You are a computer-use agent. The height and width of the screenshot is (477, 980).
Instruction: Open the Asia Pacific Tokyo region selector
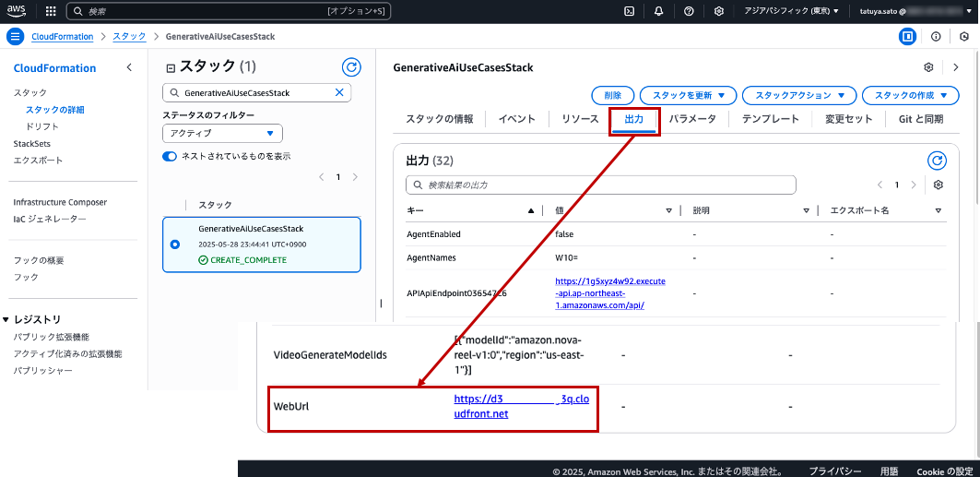pyautogui.click(x=791, y=11)
